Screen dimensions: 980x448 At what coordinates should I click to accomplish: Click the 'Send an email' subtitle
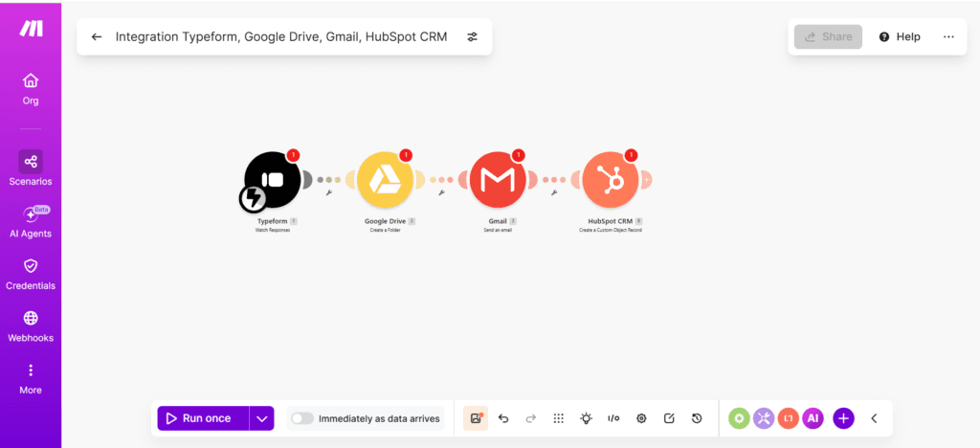pos(498,230)
